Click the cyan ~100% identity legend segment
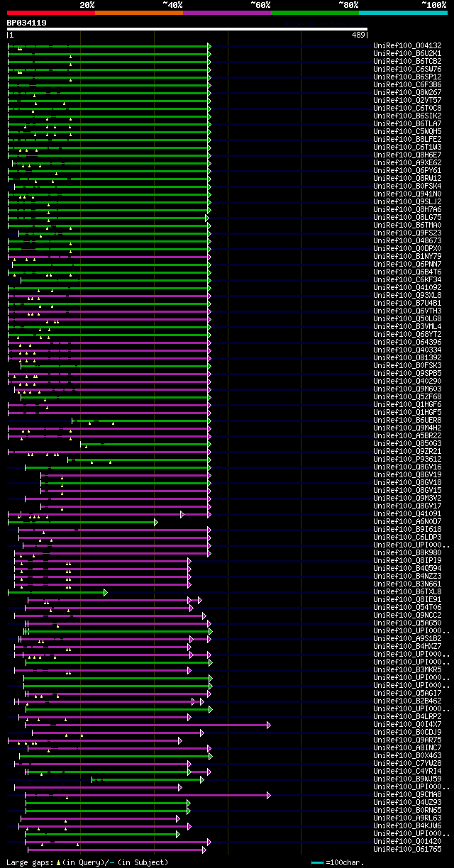Screen dimensions: 454x868 pyautogui.click(x=403, y=12)
